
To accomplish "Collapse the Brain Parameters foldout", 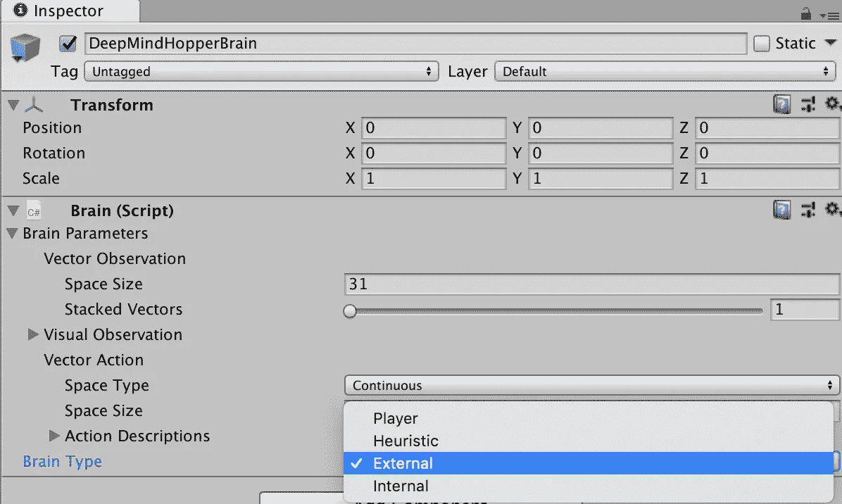I will click(x=13, y=234).
